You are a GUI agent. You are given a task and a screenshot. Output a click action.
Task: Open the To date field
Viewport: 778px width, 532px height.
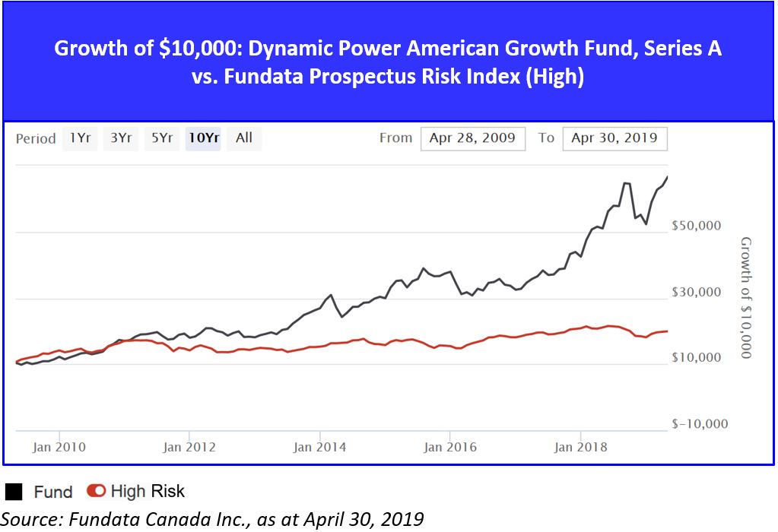pyautogui.click(x=614, y=138)
